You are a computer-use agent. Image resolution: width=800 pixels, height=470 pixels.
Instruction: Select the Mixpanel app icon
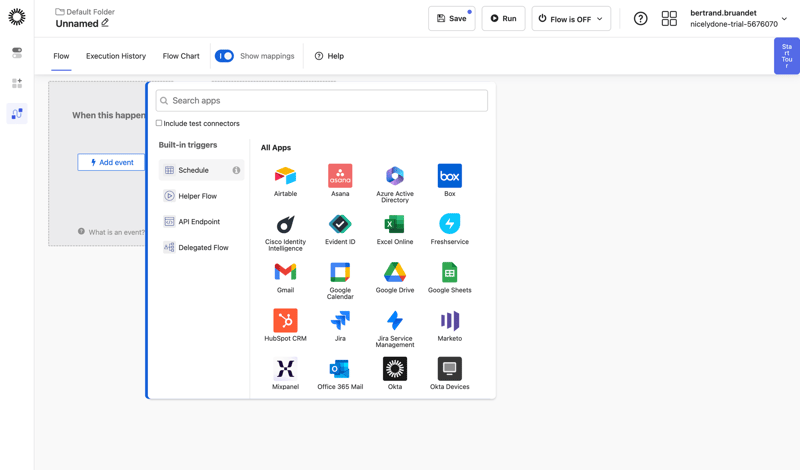(x=285, y=369)
